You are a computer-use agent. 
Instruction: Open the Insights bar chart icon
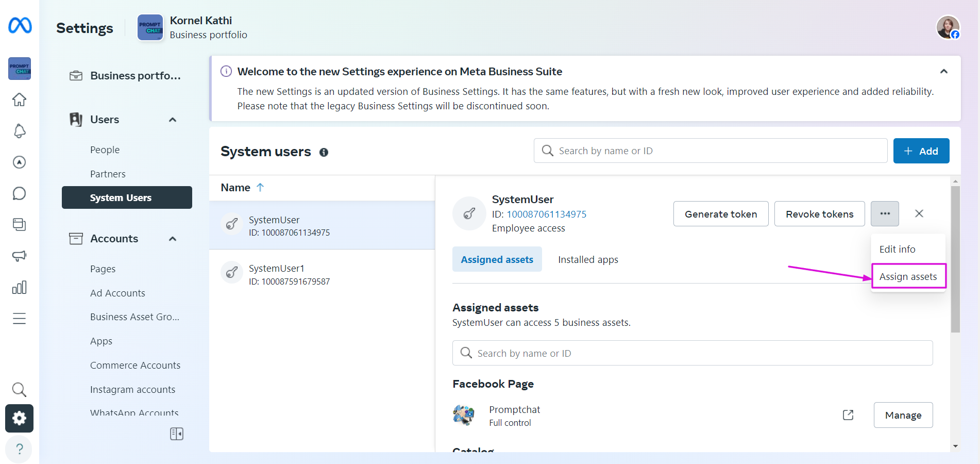tap(19, 287)
